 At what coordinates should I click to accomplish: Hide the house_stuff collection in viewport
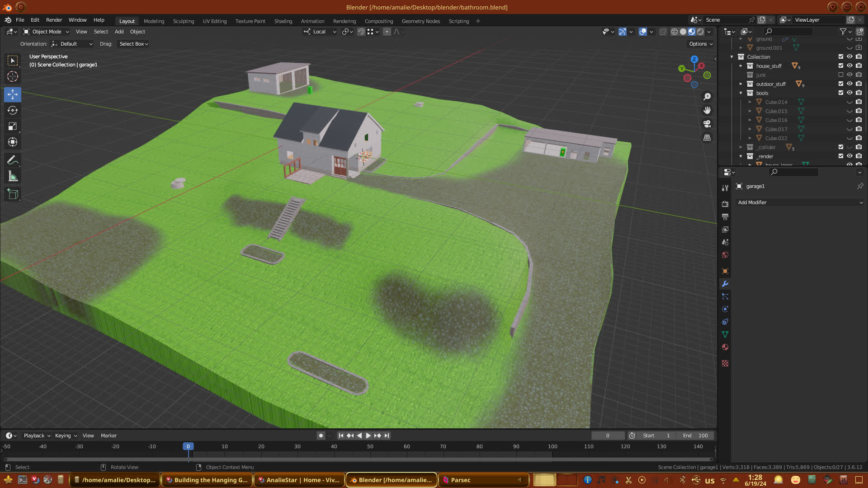pos(849,66)
